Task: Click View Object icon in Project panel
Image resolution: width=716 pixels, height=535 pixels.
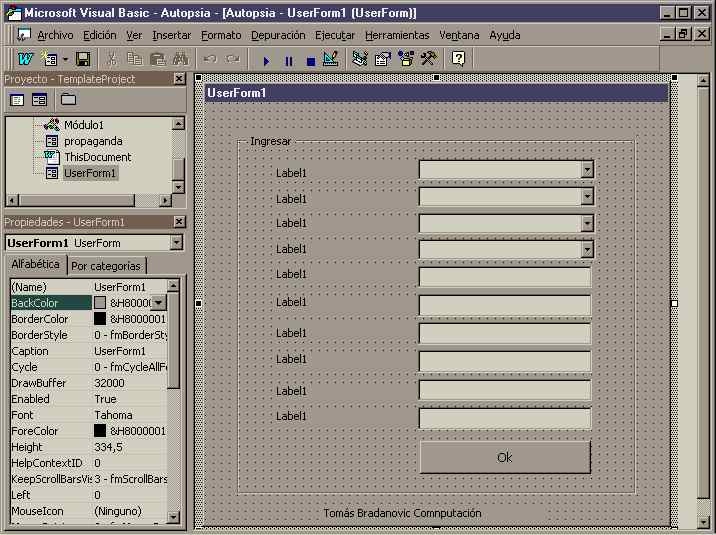Action: pos(40,99)
